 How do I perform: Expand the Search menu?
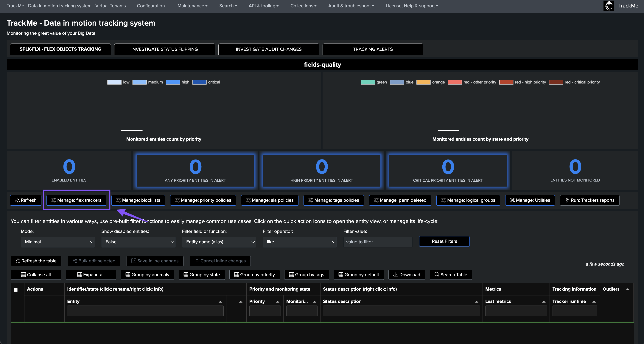coord(228,6)
